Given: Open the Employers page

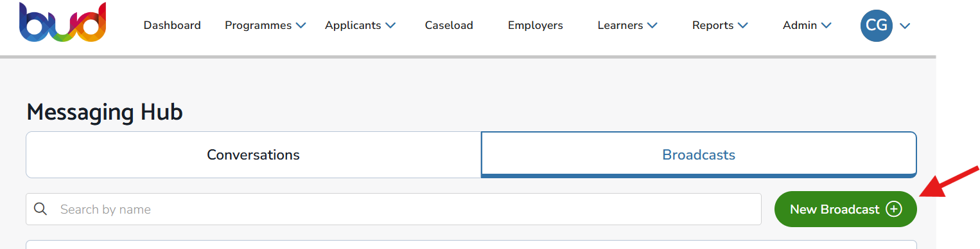Looking at the screenshot, I should pos(536,26).
